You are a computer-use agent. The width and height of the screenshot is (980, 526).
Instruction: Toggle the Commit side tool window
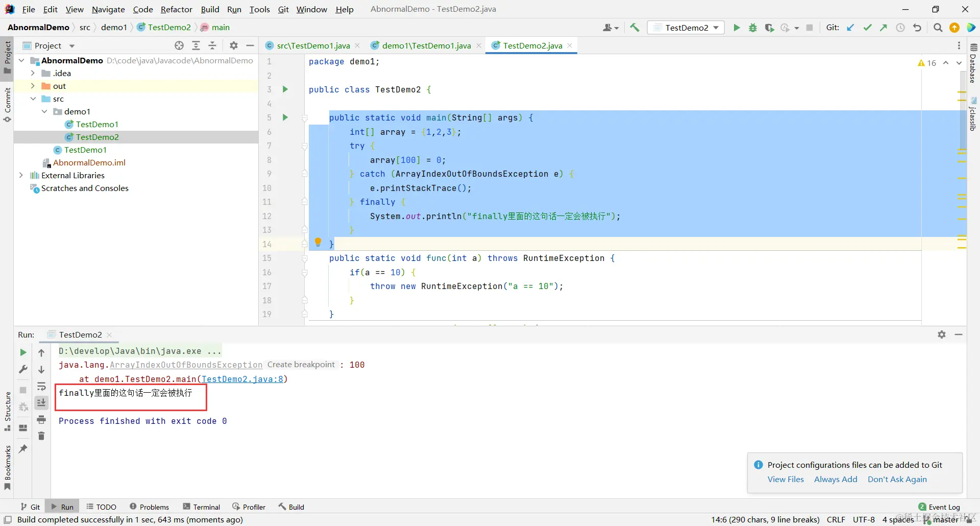(7, 105)
